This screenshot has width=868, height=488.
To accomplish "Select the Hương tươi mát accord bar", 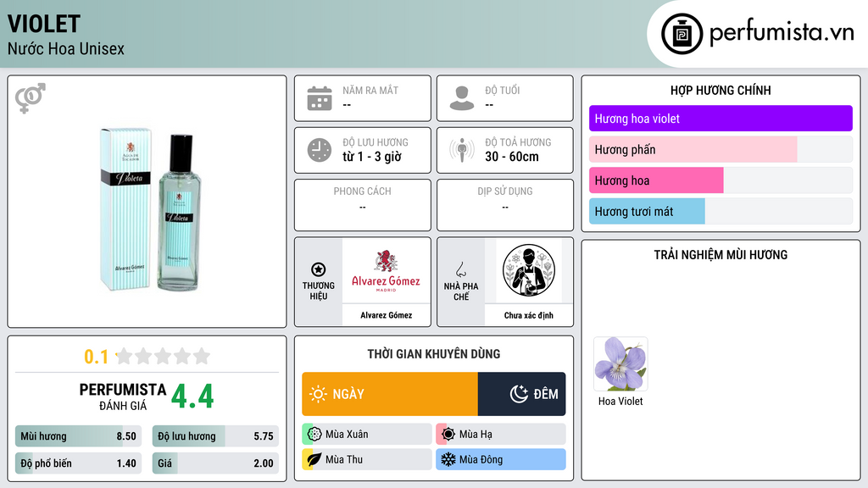I will tap(721, 211).
